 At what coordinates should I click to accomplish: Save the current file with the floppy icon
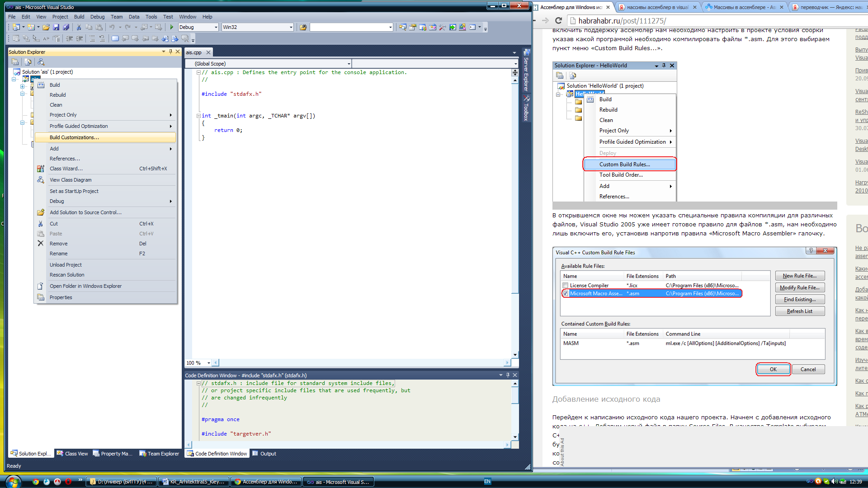pyautogui.click(x=56, y=27)
